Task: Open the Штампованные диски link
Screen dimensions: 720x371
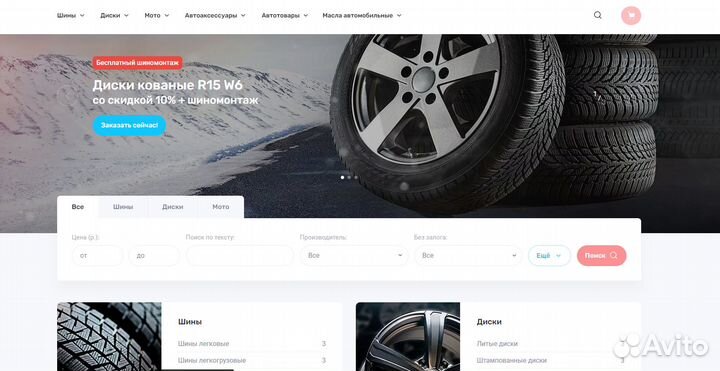Action: pyautogui.click(x=512, y=360)
